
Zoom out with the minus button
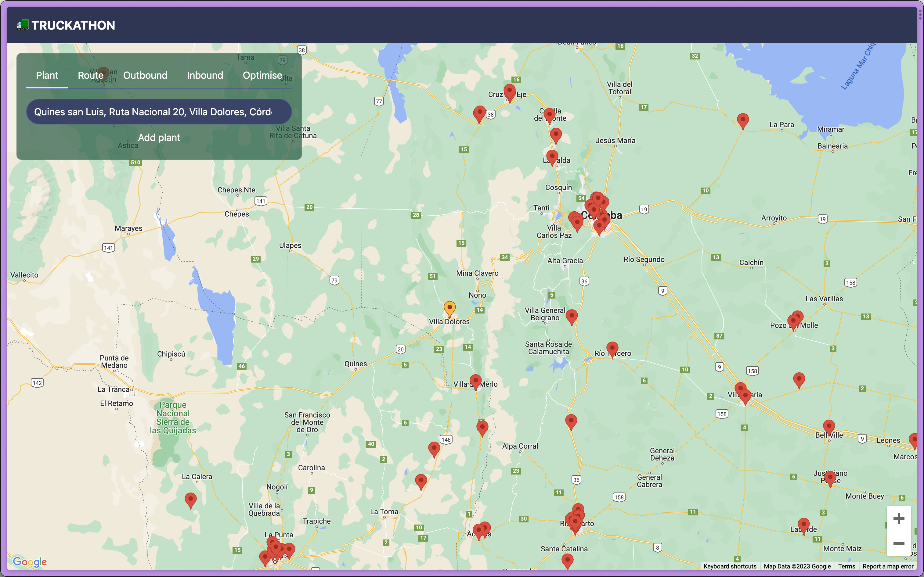(898, 543)
